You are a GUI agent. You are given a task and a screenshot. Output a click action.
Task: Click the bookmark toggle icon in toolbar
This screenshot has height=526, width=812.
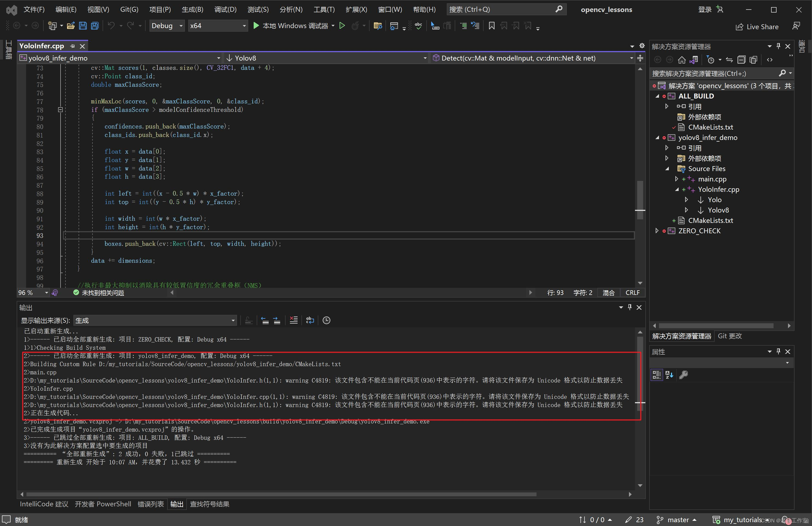[491, 26]
